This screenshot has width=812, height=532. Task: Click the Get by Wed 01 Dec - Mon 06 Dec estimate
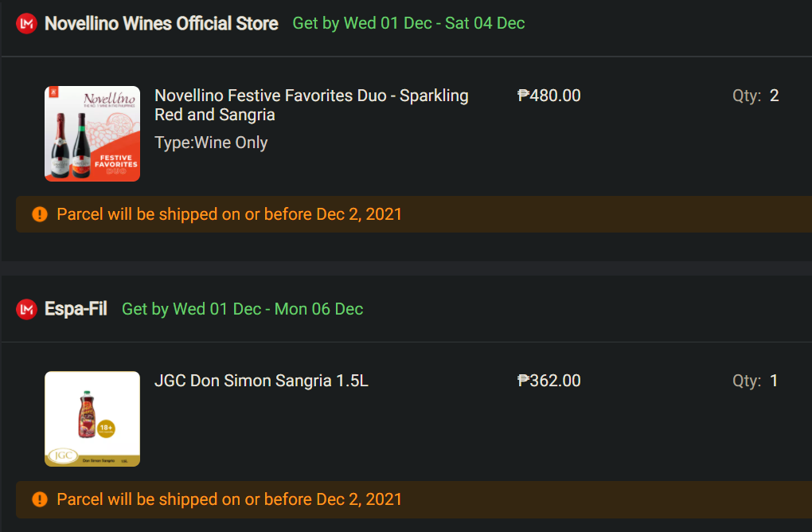(242, 309)
